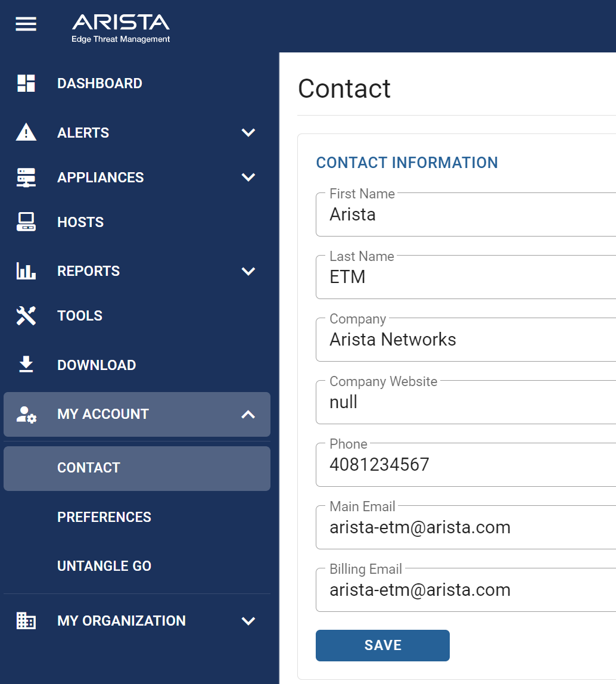The image size is (616, 684).
Task: Expand the Reports submenu chevron
Action: tap(248, 271)
